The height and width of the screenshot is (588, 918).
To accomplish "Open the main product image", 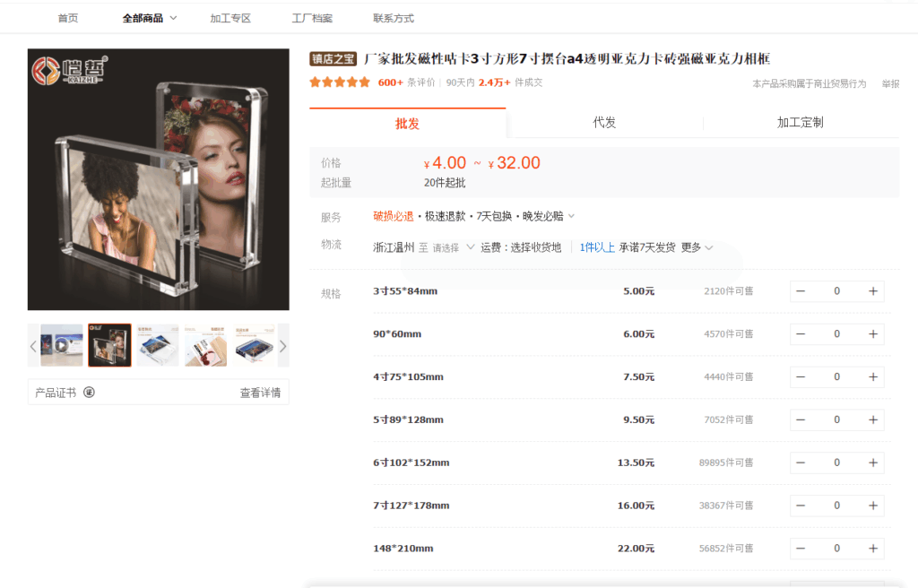I will point(158,179).
